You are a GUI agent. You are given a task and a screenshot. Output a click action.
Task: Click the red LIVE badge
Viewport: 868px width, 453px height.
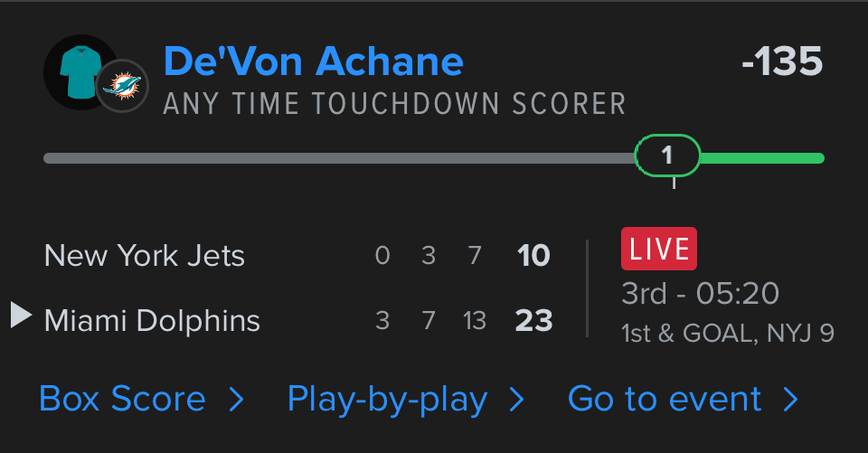(x=658, y=249)
